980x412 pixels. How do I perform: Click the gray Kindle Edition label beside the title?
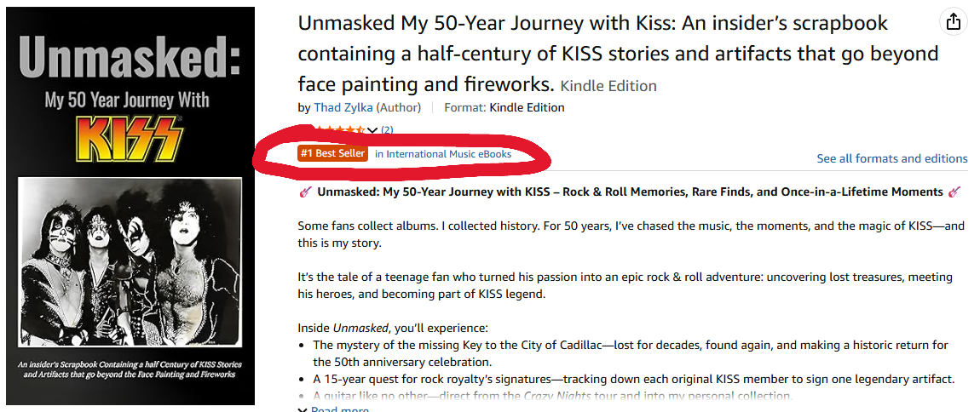click(x=608, y=86)
